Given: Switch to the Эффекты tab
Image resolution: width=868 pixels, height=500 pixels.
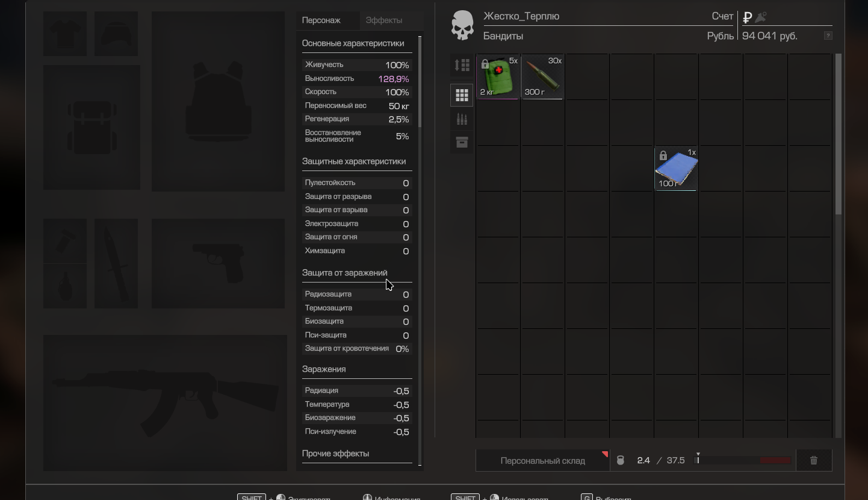Looking at the screenshot, I should pos(384,20).
